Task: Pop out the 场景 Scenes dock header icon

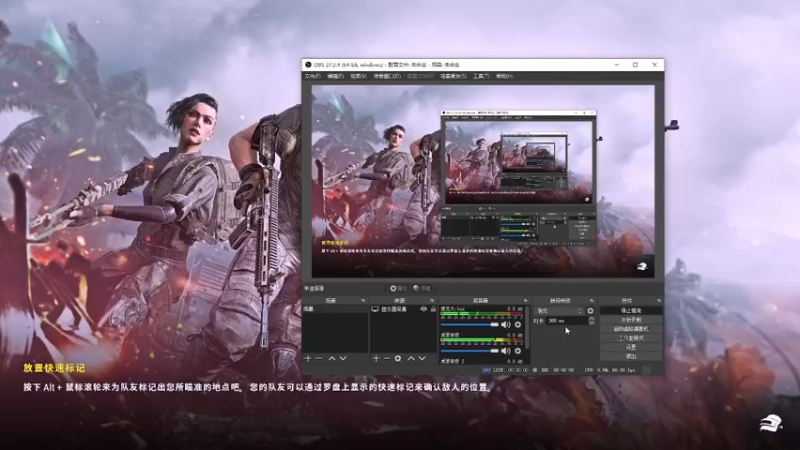Action: [x=363, y=301]
